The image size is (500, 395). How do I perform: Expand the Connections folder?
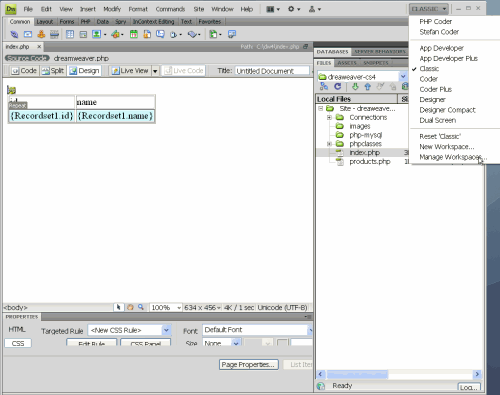329,117
